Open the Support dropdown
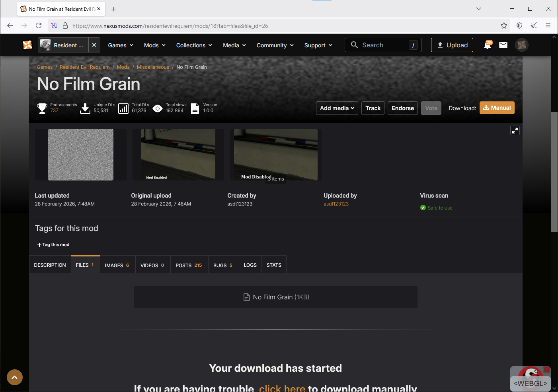Viewport: 558px width, 392px height. [318, 45]
